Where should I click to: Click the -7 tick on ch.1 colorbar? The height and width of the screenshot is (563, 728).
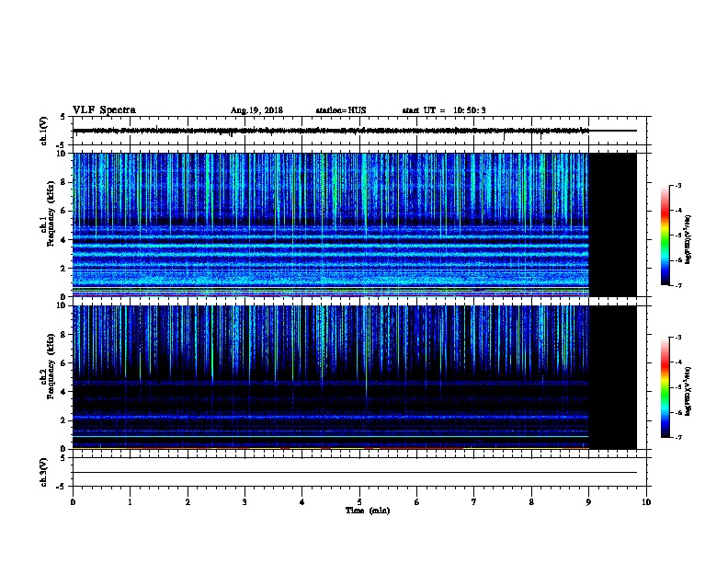tap(677, 285)
